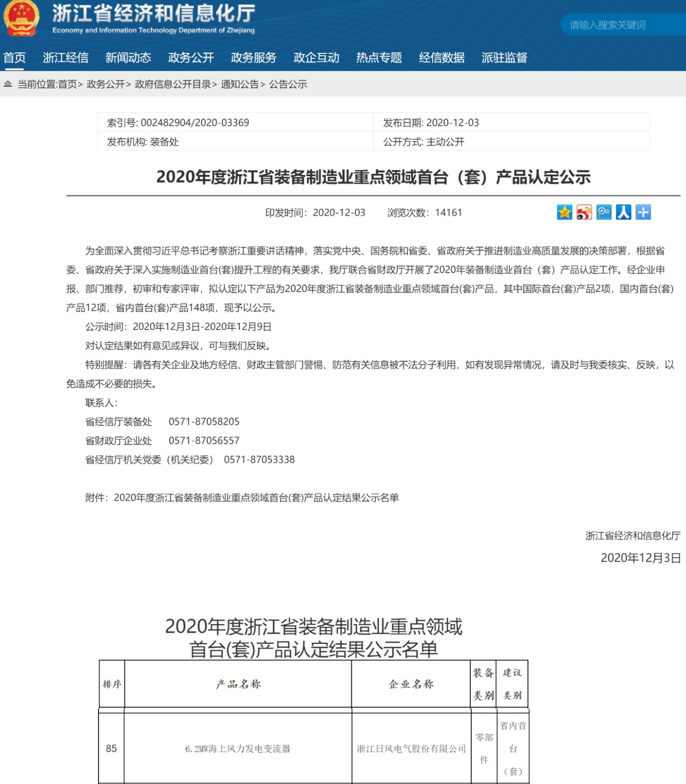Click the publish date 2020-12-03 cell
This screenshot has height=784, width=686.
click(511, 122)
